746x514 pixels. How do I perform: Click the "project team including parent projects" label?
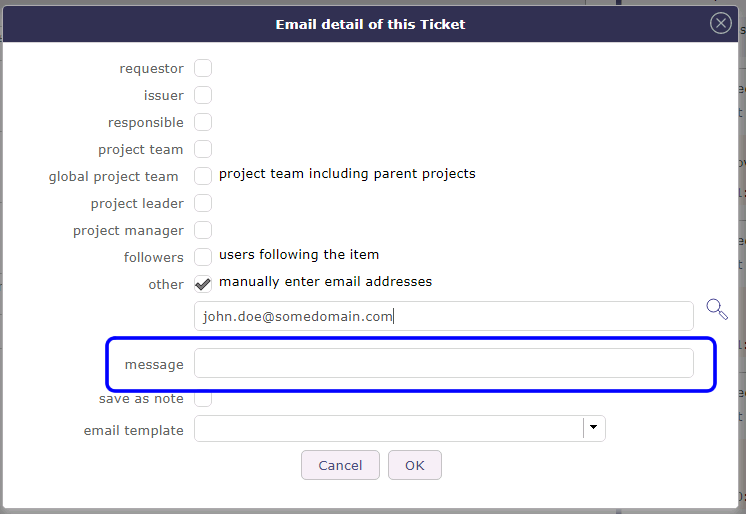(x=347, y=174)
